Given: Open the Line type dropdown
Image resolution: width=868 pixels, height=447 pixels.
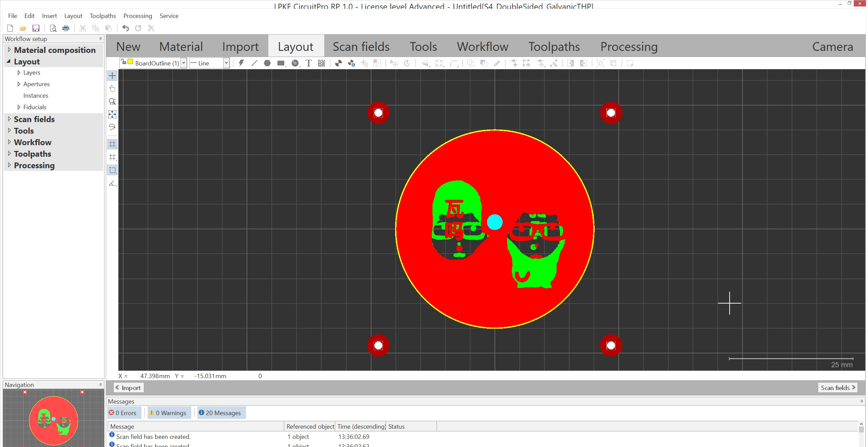Looking at the screenshot, I should [x=226, y=63].
